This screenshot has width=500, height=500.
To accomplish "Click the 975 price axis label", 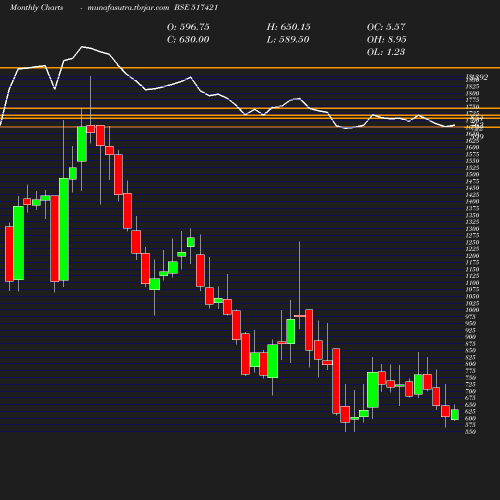I will 471,317.
